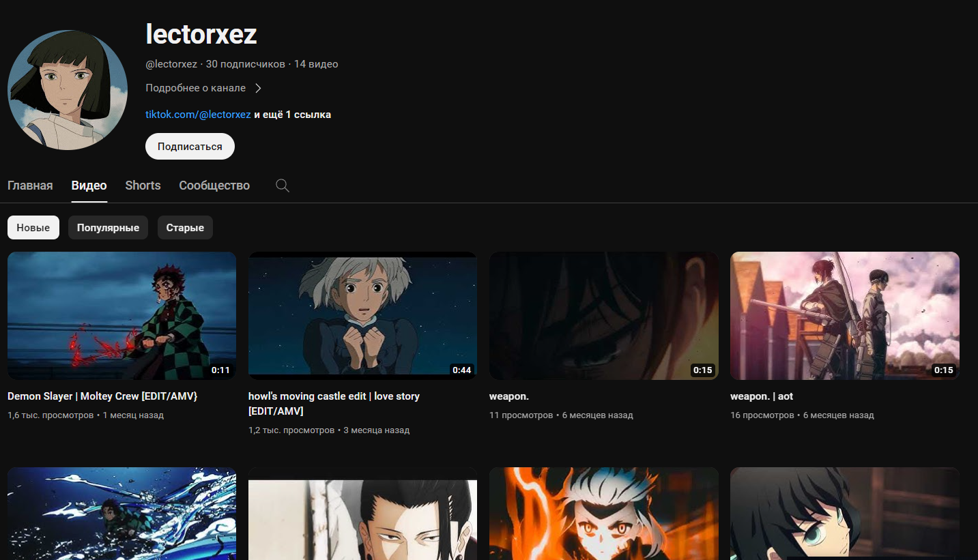The height and width of the screenshot is (560, 978).
Task: Click the 'weapon. | aot' video title
Action: pyautogui.click(x=762, y=396)
